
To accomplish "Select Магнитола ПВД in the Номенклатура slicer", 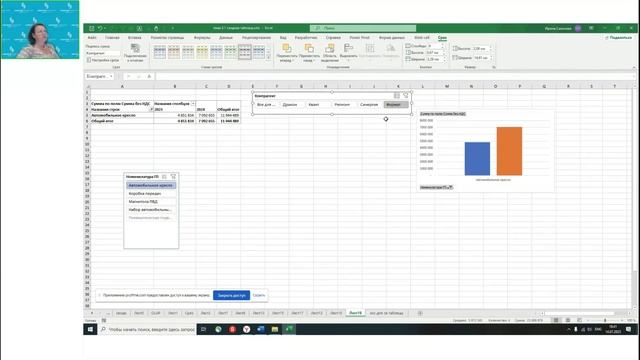I will click(151, 202).
